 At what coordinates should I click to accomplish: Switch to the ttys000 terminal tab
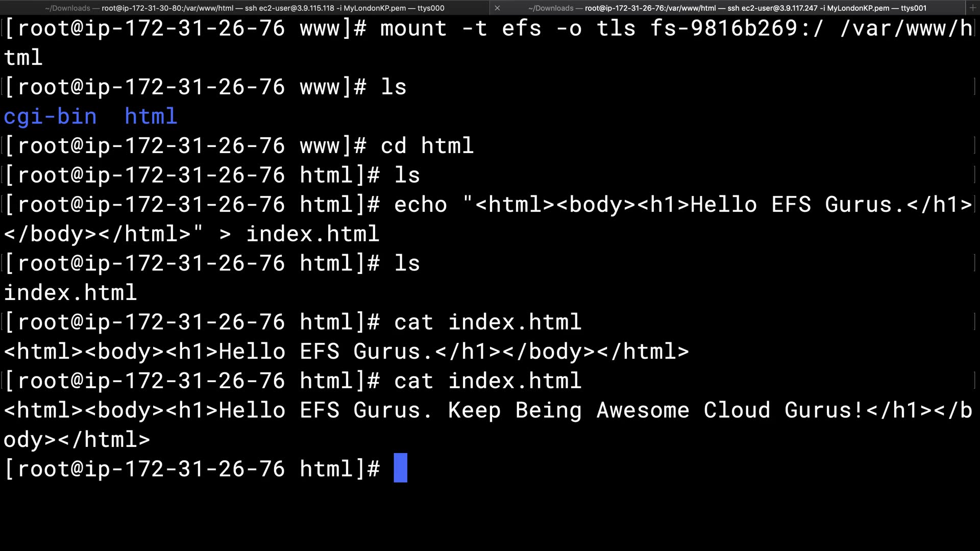[x=244, y=8]
